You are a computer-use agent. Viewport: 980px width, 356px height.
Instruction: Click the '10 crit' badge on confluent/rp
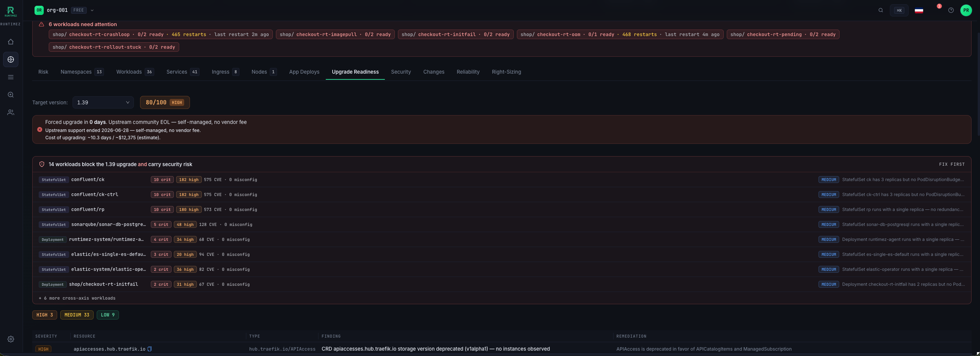162,209
